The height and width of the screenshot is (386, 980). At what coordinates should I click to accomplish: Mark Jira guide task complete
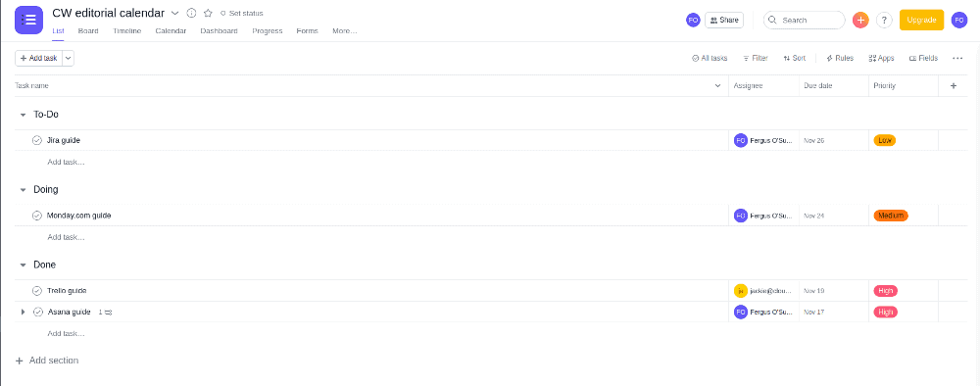coord(37,140)
